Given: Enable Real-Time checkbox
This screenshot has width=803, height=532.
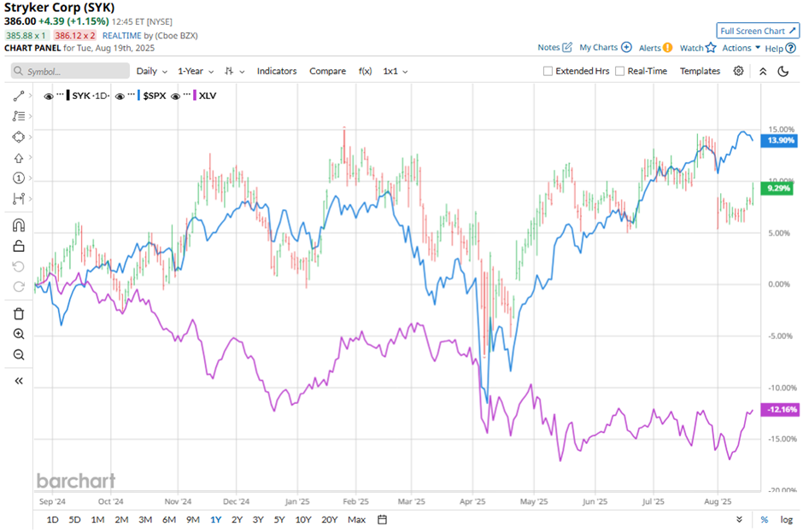Looking at the screenshot, I should [x=619, y=71].
